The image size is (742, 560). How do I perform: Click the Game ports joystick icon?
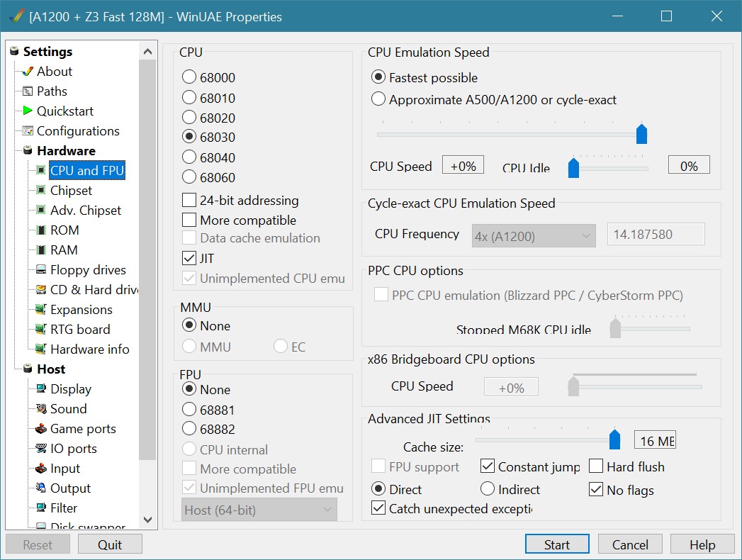tap(41, 429)
